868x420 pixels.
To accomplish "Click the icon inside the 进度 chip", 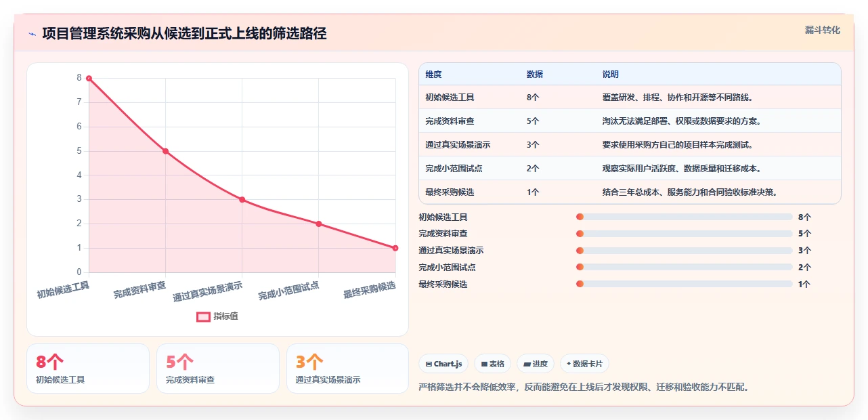I will (x=527, y=364).
